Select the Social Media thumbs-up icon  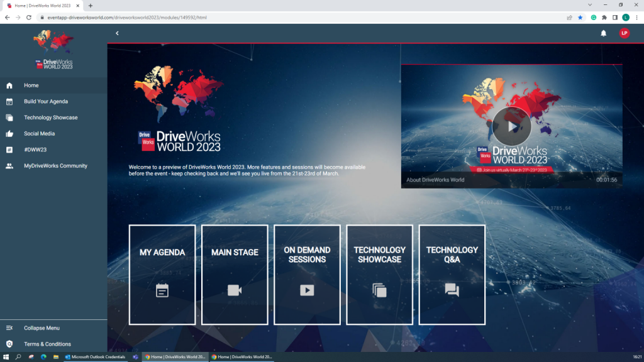[x=9, y=134]
